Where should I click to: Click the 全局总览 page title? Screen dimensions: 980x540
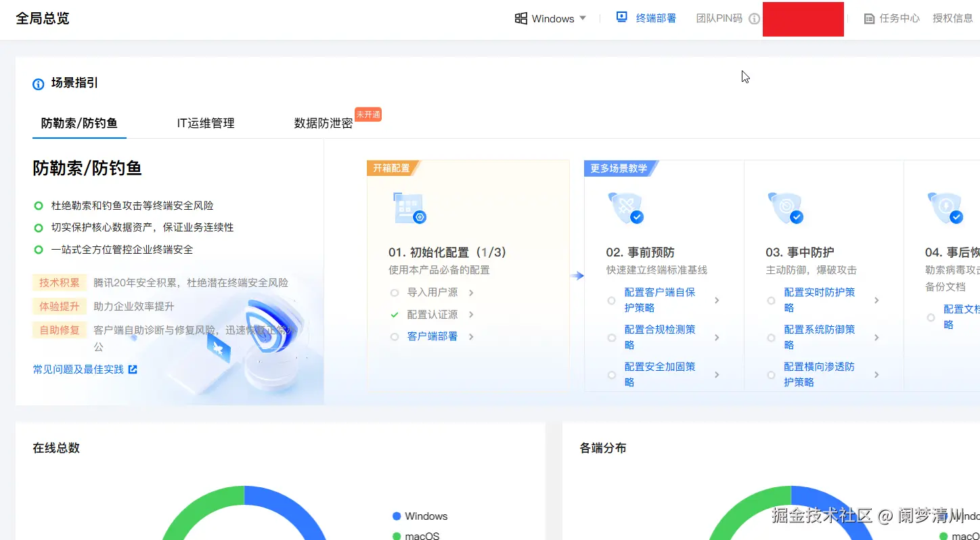43,18
